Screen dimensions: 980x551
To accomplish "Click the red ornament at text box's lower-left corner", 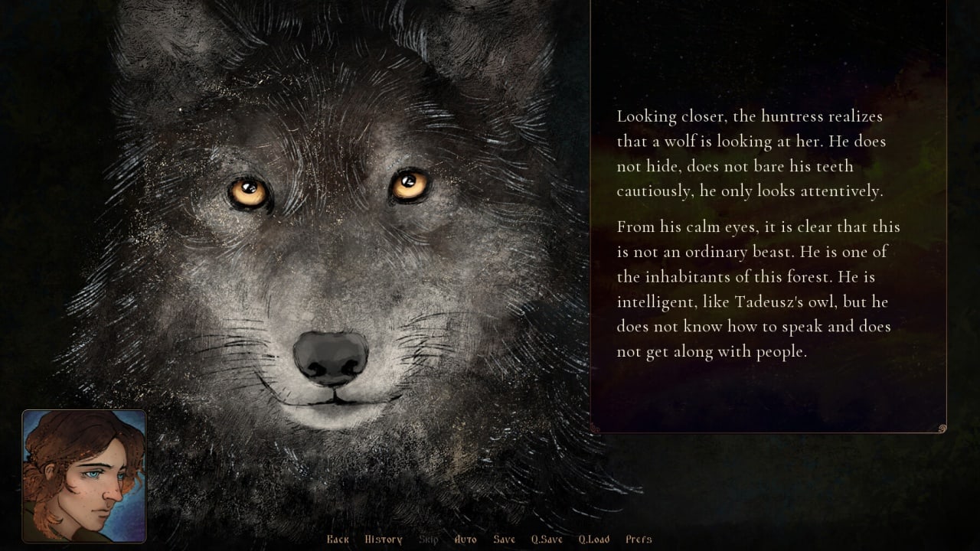I will click(595, 429).
